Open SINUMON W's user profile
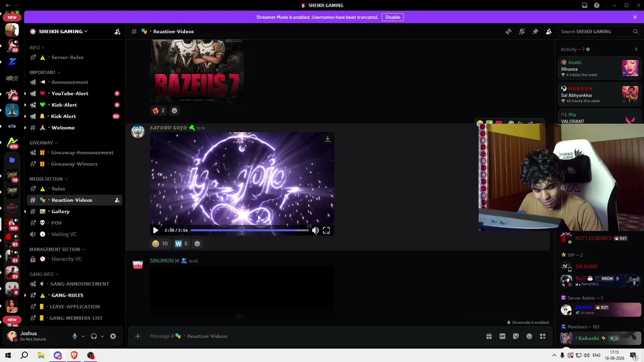This screenshot has width=644, height=362. coord(165,261)
